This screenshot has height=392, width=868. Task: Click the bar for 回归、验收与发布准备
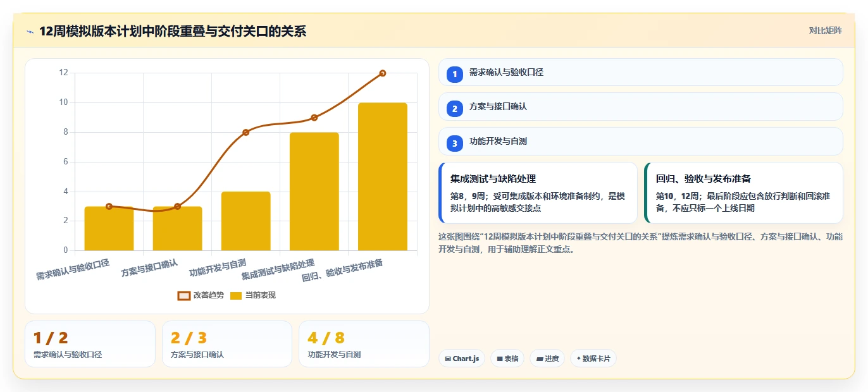(382, 176)
